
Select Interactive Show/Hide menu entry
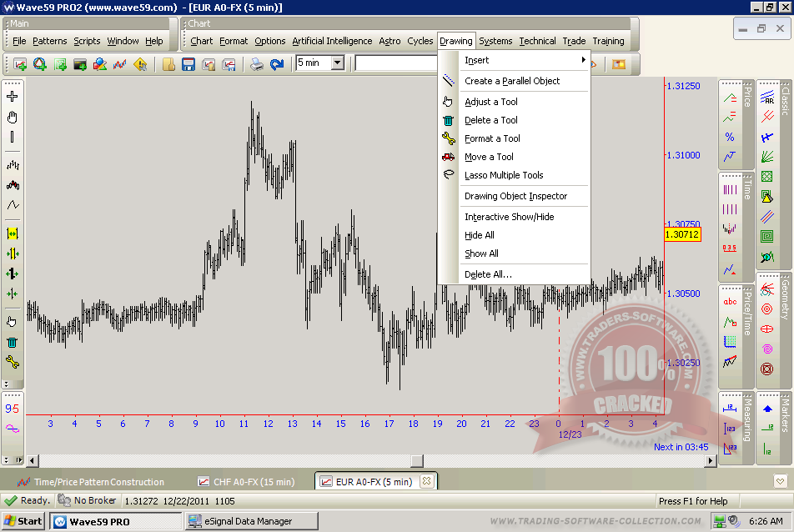coord(509,217)
